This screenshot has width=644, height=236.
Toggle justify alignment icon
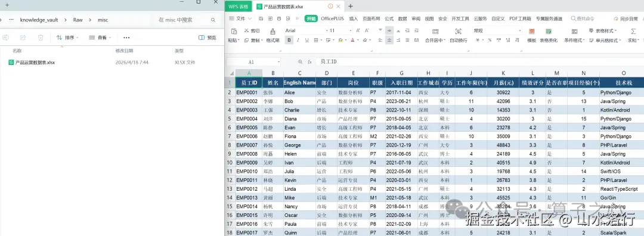click(407, 40)
